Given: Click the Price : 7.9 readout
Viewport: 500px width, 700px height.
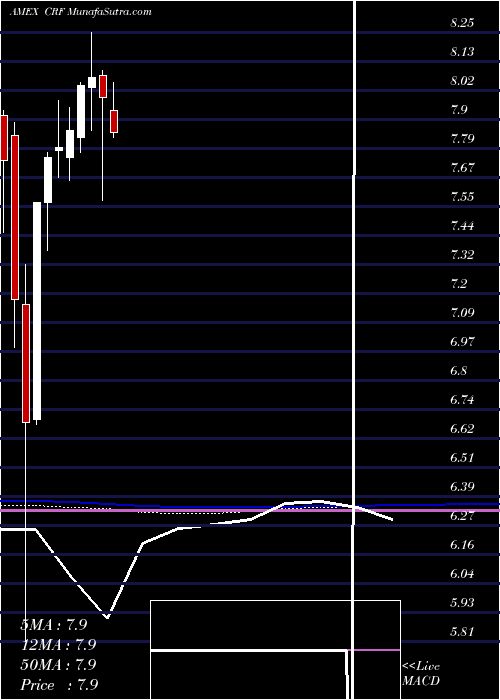Looking at the screenshot, I should click(59, 685).
